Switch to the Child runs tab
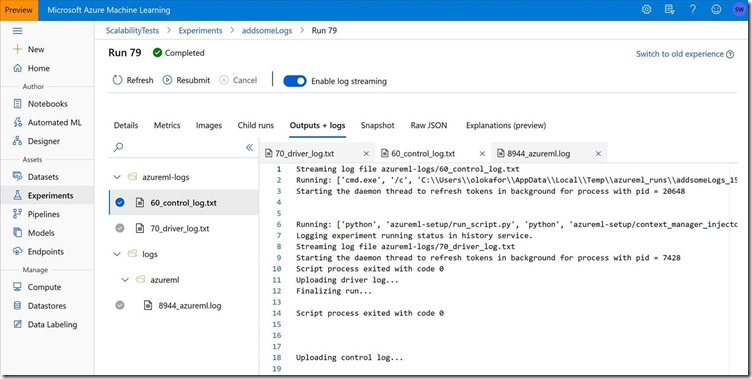The height and width of the screenshot is (379, 752). (256, 125)
